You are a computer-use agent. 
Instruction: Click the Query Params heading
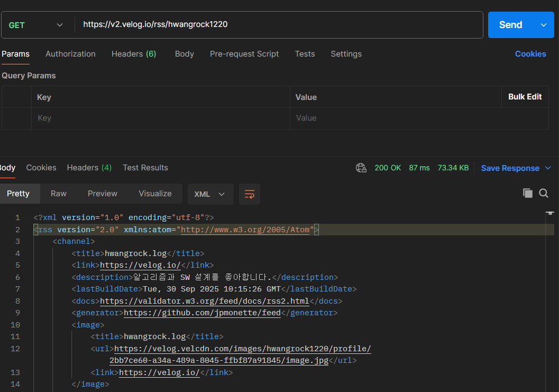pos(29,76)
